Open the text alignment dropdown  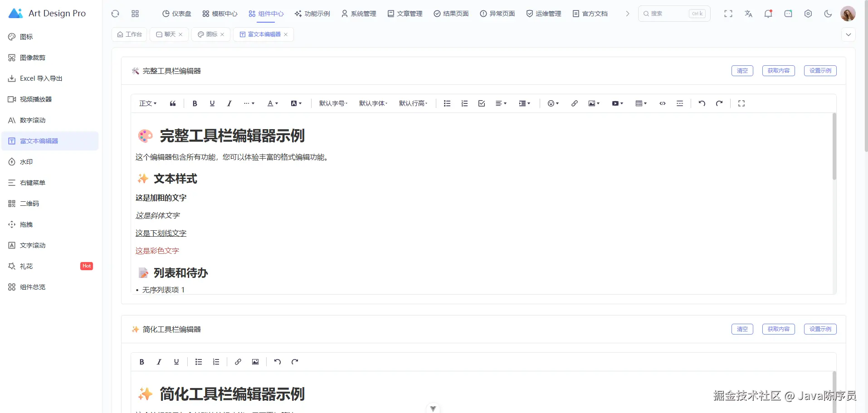coord(501,103)
